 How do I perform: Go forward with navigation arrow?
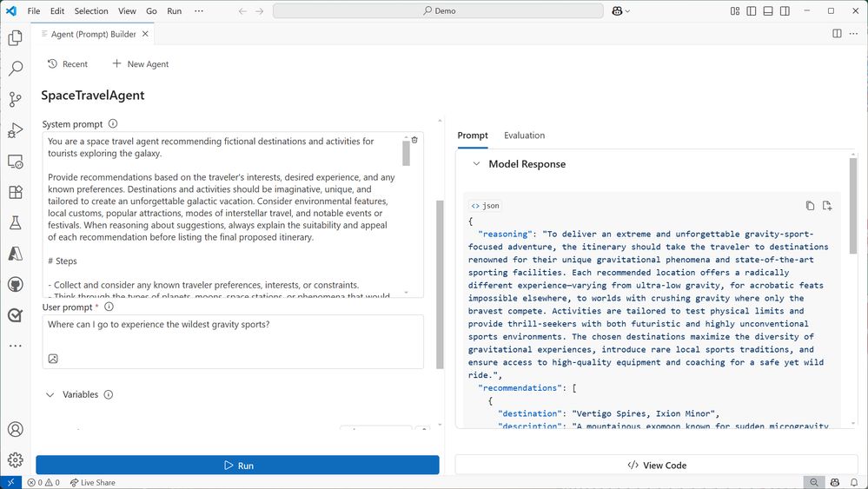click(260, 11)
